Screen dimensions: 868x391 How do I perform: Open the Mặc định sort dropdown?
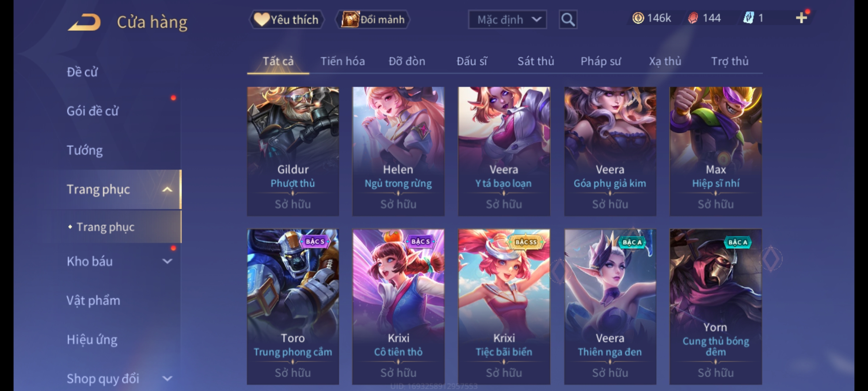tap(507, 20)
